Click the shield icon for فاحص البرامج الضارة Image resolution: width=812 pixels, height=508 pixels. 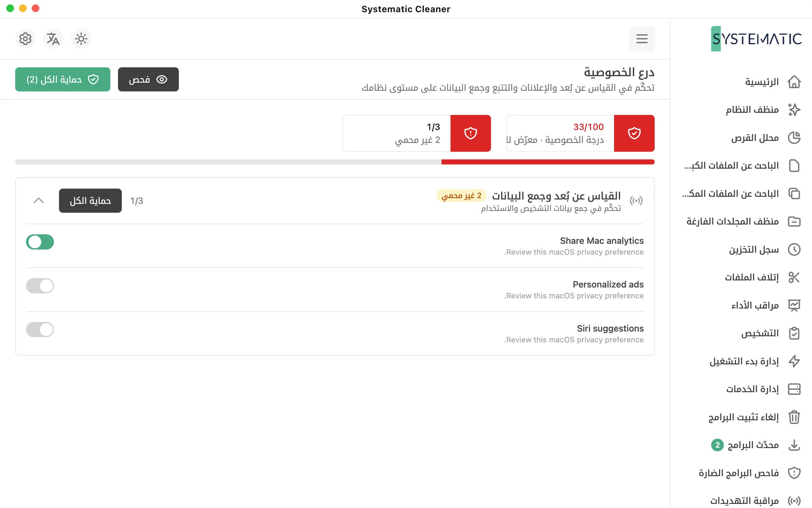pyautogui.click(x=794, y=473)
